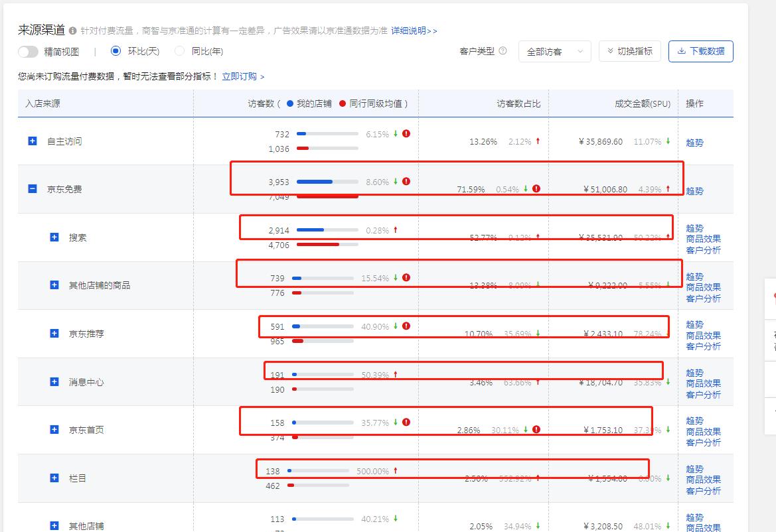The width and height of the screenshot is (776, 532).
Task: Click red alert icon in 京东免费 visitor share
Action: [x=536, y=188]
